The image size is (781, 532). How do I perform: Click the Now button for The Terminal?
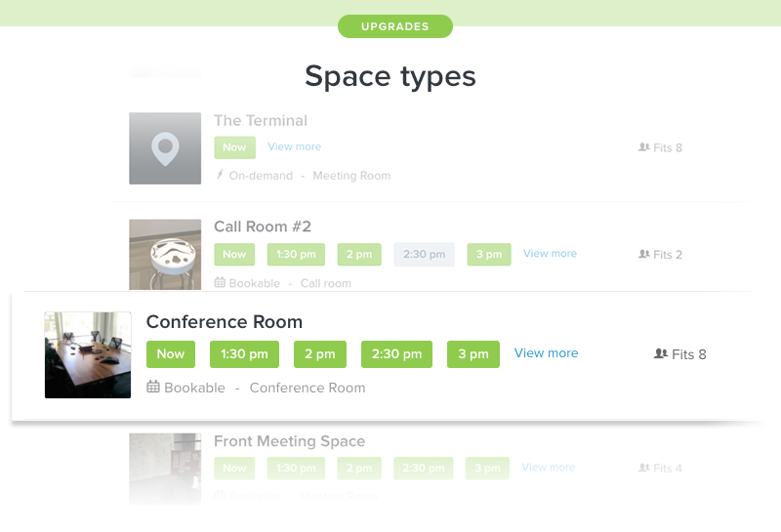click(x=234, y=147)
